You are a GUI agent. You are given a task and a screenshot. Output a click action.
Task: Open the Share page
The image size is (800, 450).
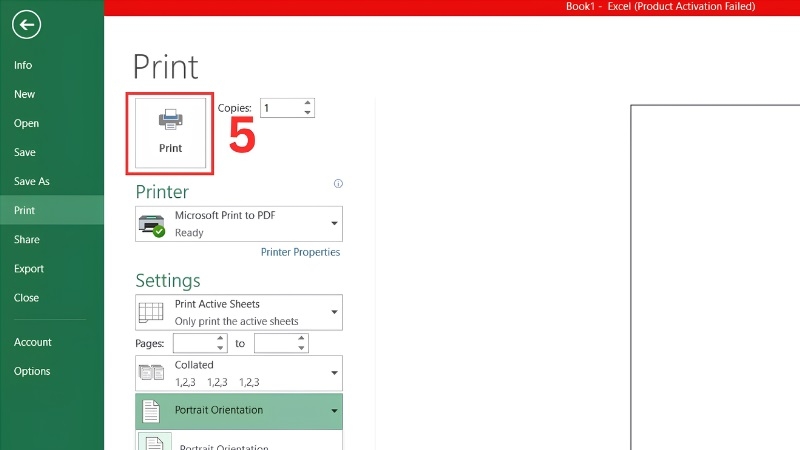point(27,240)
